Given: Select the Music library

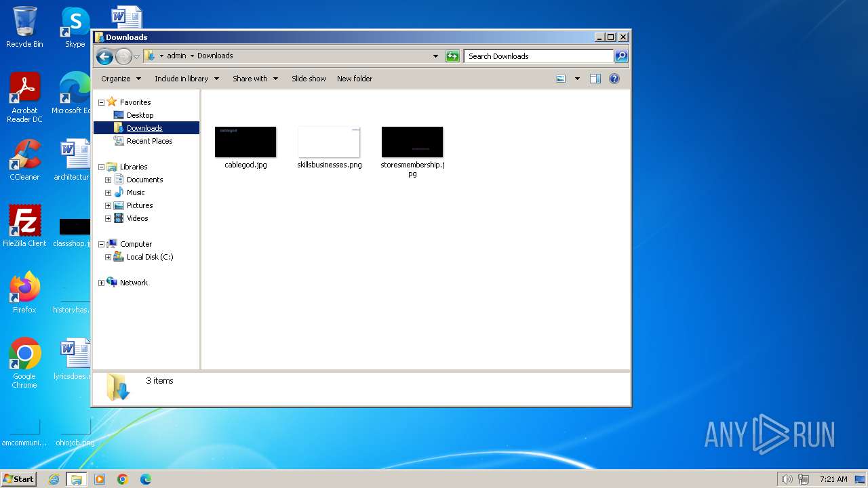Looking at the screenshot, I should (135, 192).
